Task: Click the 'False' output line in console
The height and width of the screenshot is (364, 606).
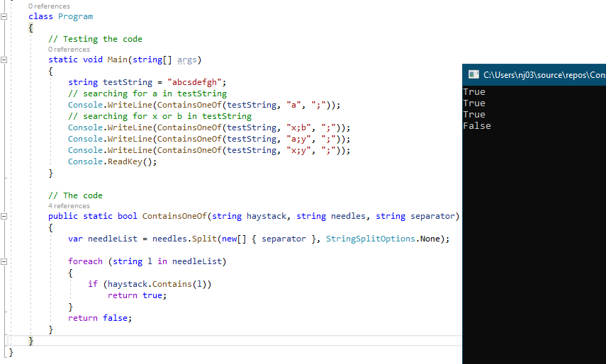Action: (476, 126)
